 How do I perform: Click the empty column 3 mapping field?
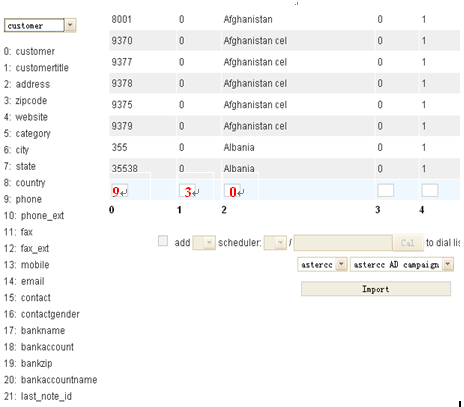coord(386,190)
